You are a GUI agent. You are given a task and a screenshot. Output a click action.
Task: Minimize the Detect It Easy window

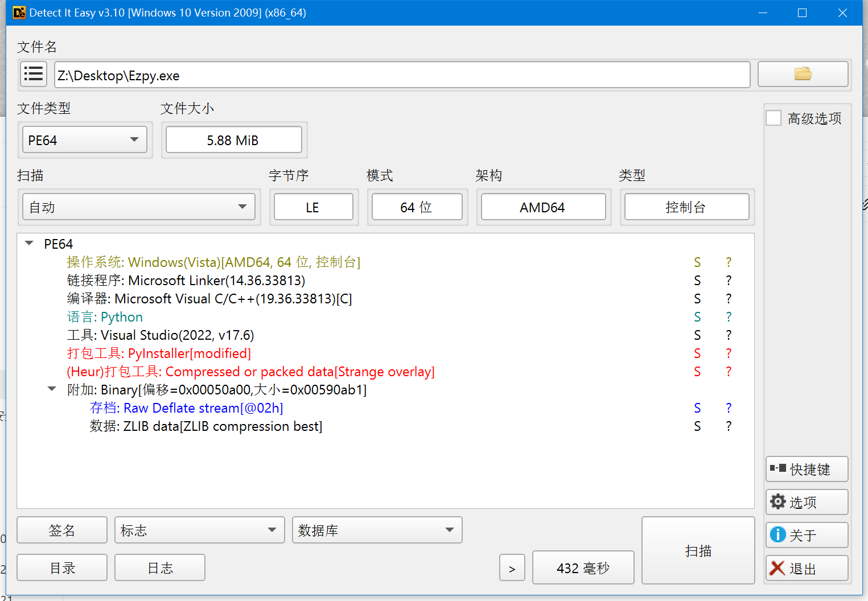point(763,13)
